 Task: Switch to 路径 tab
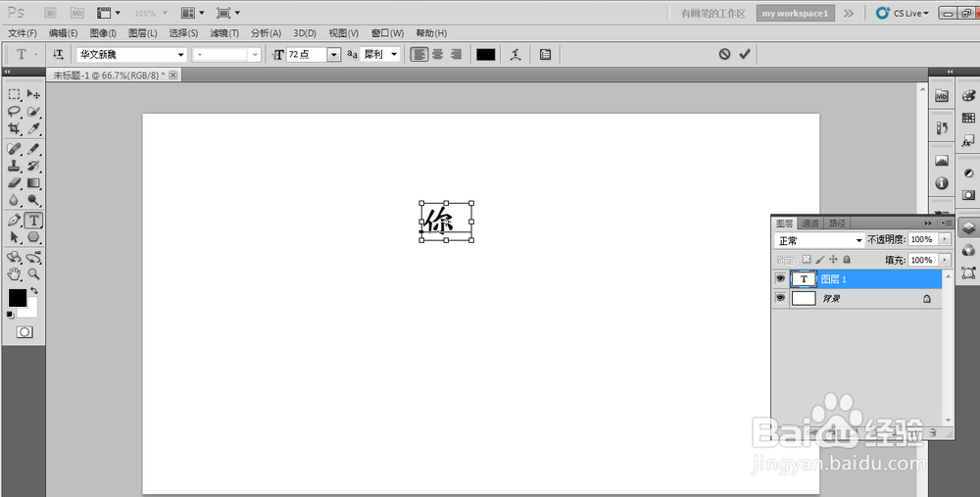837,224
